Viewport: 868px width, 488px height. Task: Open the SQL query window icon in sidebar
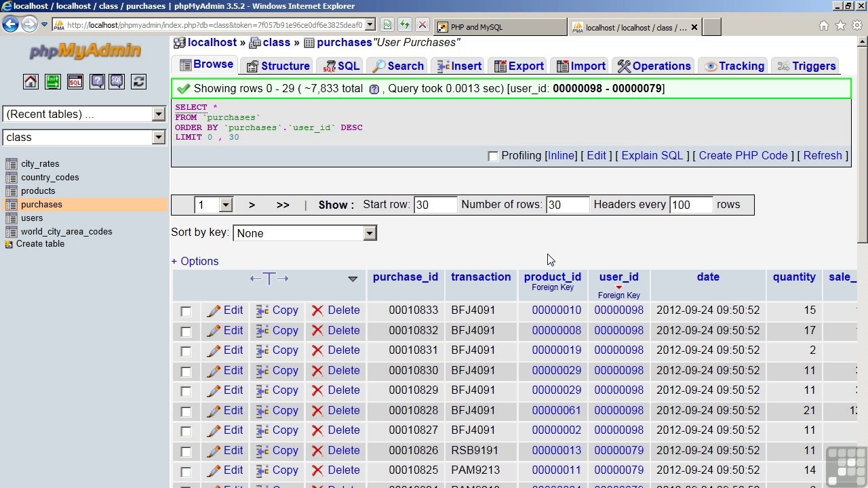point(75,82)
